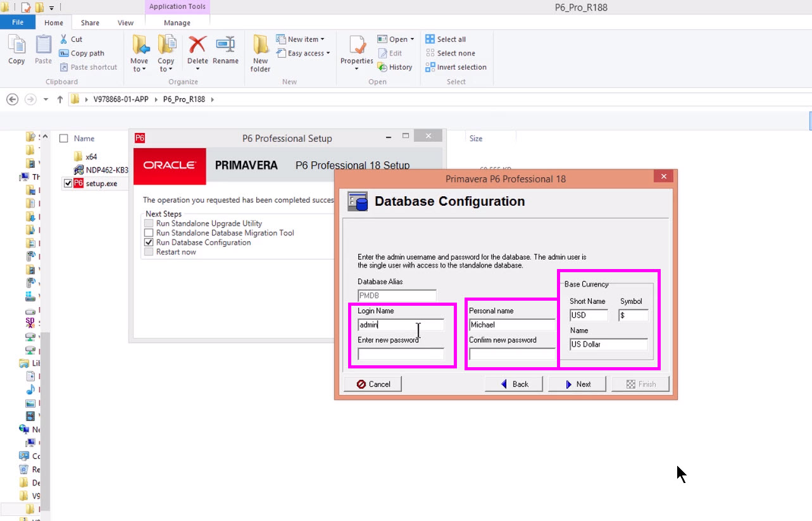Click the Finish button in wizard
Image resolution: width=812 pixels, height=521 pixels.
(640, 384)
